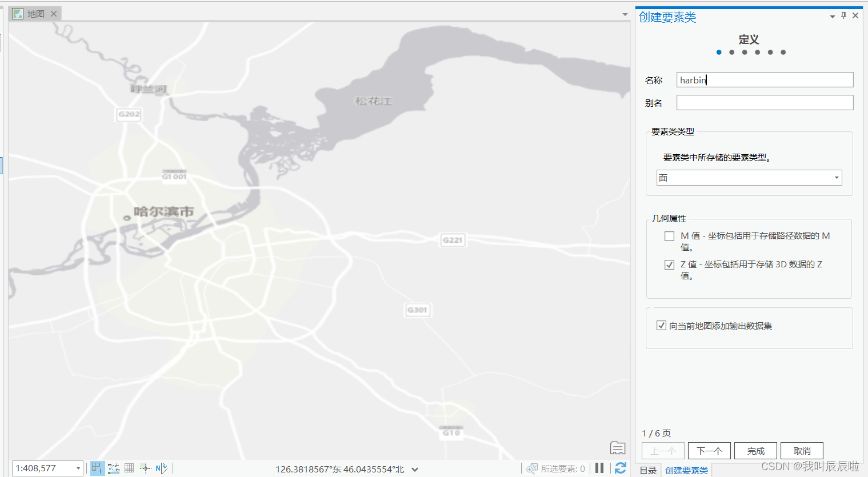Screen dimensions: 868x477
Task: Click the G10 road shield
Action: click(451, 432)
